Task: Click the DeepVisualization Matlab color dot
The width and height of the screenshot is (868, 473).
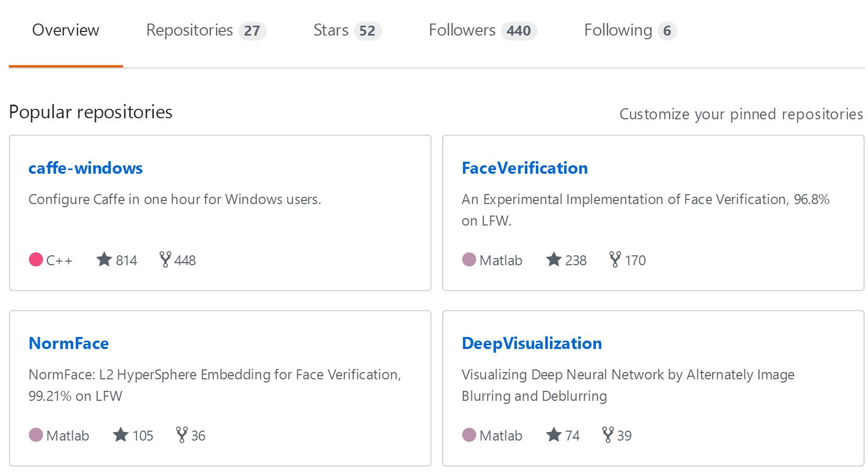Action: point(469,435)
